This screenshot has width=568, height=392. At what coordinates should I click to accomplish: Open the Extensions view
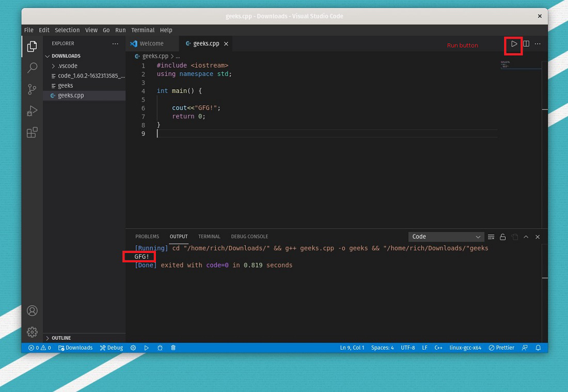32,132
